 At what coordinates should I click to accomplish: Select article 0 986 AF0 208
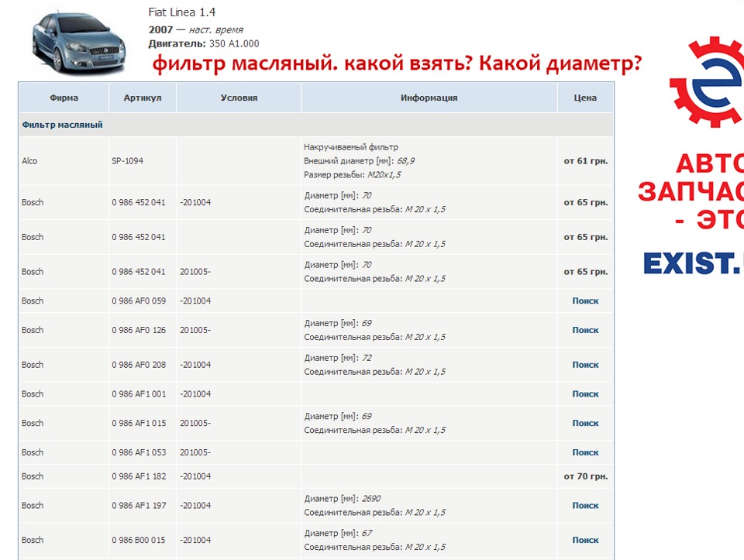pos(139,365)
